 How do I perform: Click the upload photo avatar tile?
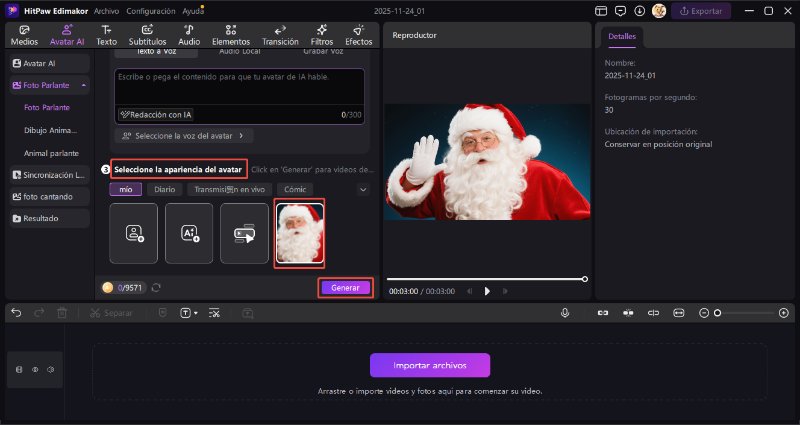pyautogui.click(x=134, y=233)
